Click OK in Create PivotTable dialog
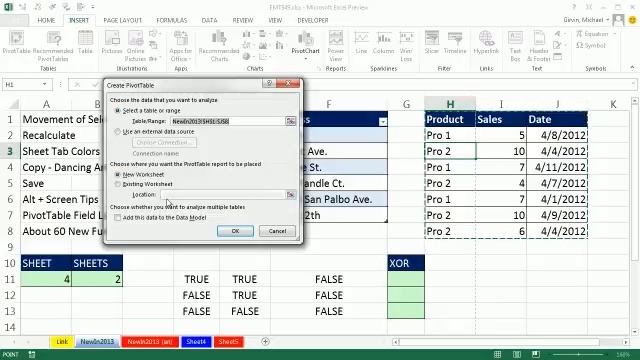Image resolution: width=640 pixels, height=360 pixels. 235,231
